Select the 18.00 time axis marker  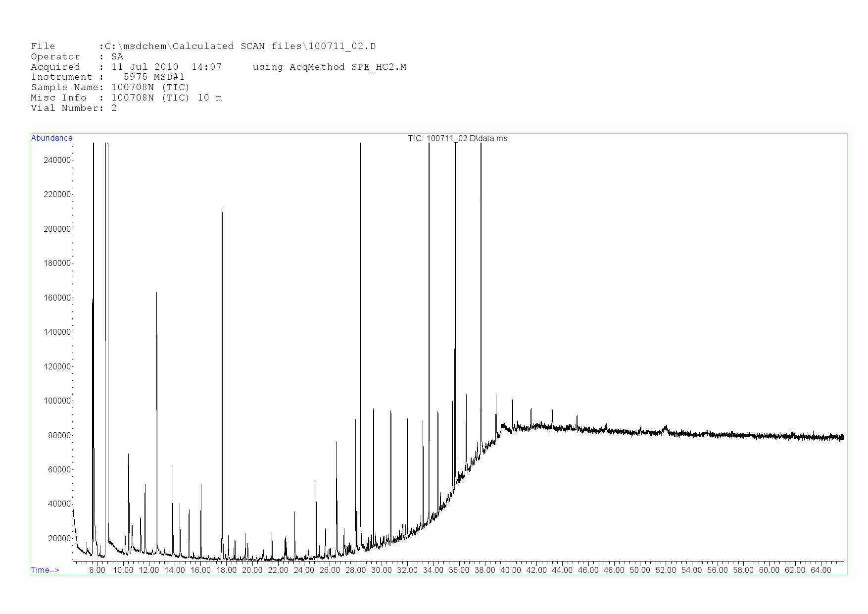pos(226,570)
